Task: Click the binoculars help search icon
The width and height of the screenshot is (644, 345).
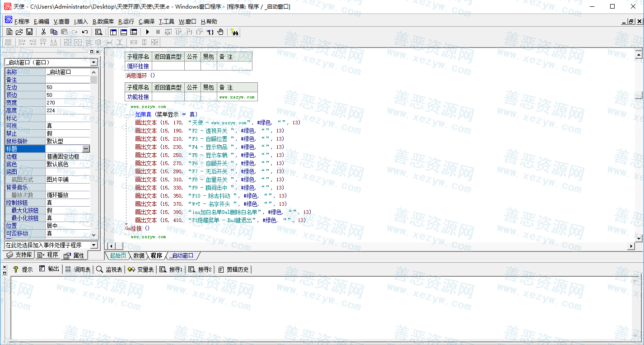Action: 234,32
